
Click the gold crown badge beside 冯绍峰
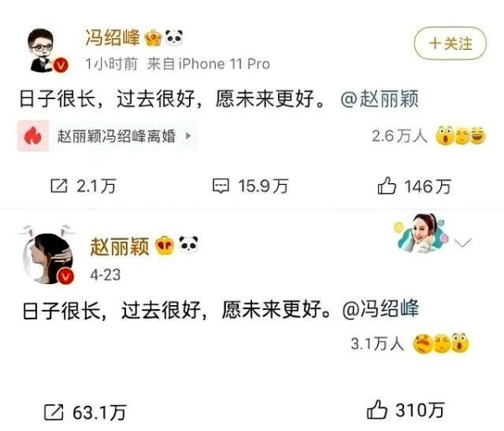[x=153, y=38]
